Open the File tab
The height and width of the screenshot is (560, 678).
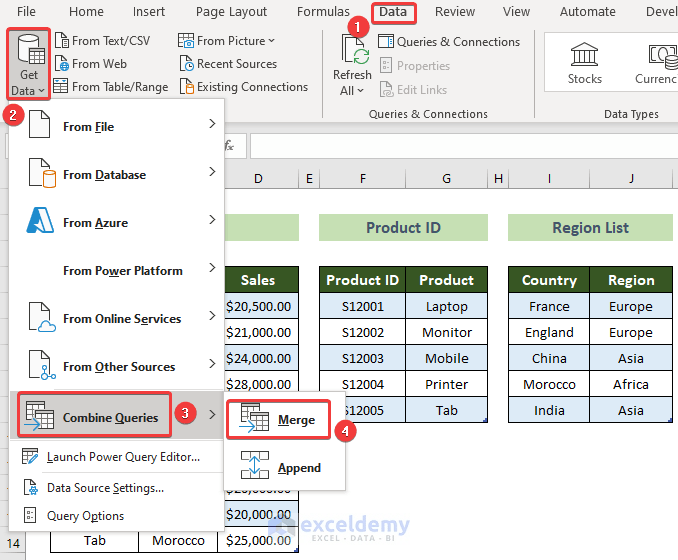(26, 12)
